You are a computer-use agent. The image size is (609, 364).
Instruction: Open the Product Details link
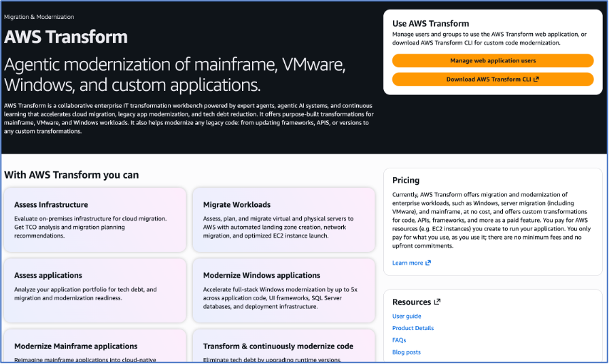click(x=413, y=328)
